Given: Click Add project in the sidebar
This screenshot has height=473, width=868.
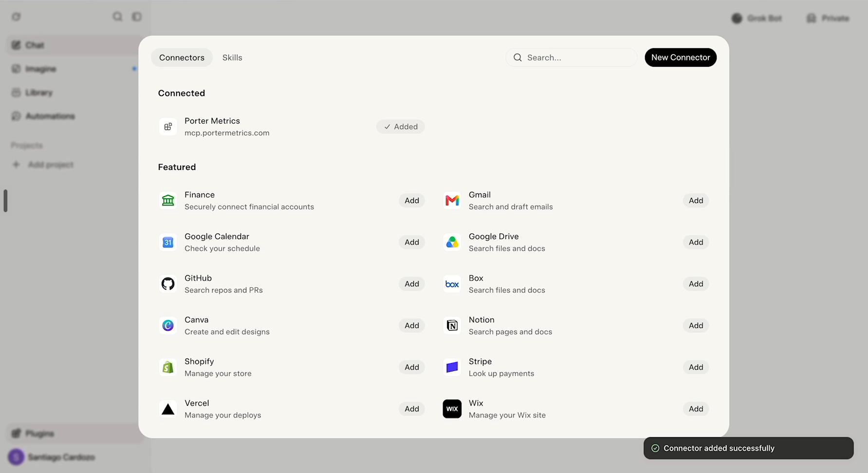Looking at the screenshot, I should [x=44, y=165].
